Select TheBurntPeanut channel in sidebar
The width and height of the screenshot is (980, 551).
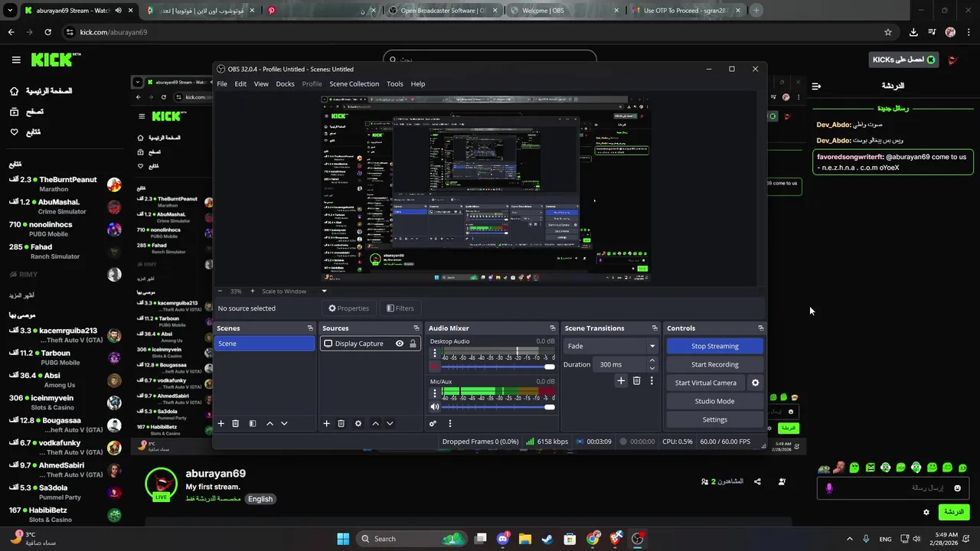[x=65, y=184]
